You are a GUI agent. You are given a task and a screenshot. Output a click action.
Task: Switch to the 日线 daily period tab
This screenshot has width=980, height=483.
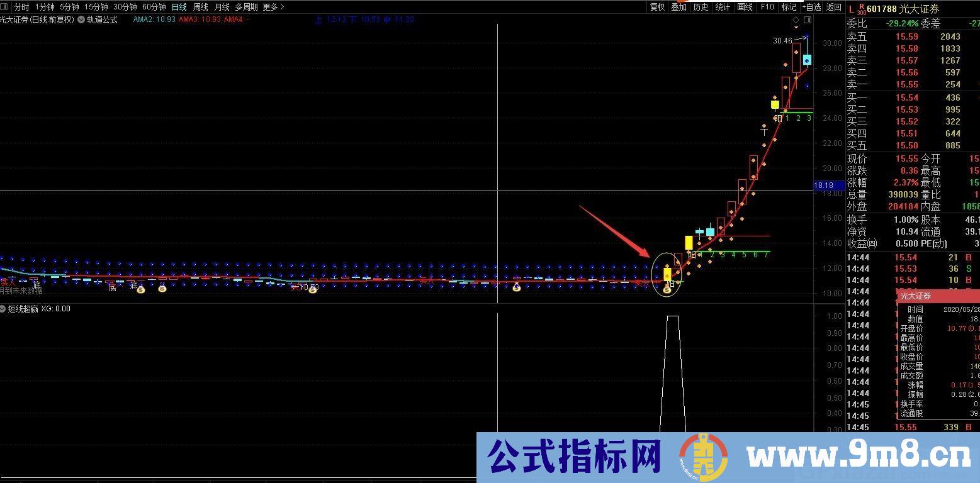tap(179, 7)
